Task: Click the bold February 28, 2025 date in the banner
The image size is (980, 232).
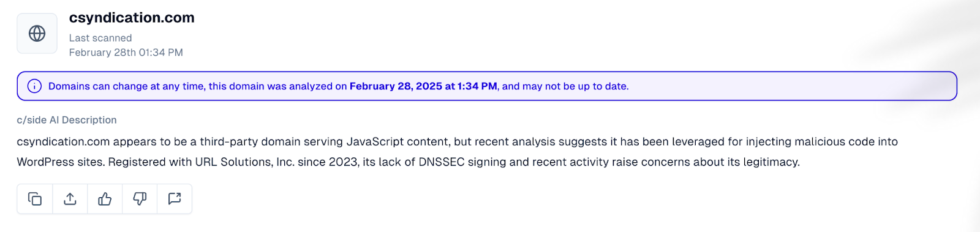Action: click(396, 86)
